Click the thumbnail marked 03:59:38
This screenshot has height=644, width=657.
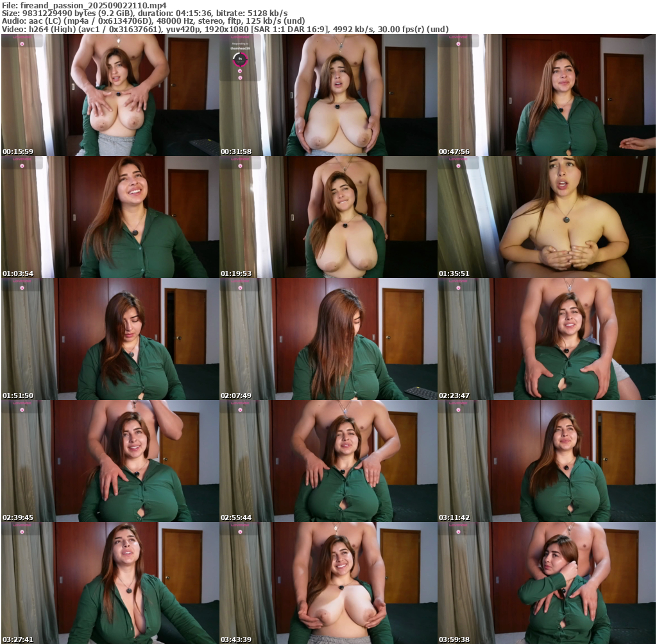546,583
